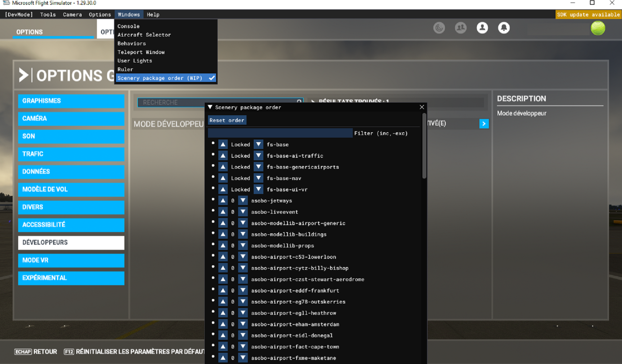
Task: Open EXPÉRIMENTAL options category
Action: 71,278
